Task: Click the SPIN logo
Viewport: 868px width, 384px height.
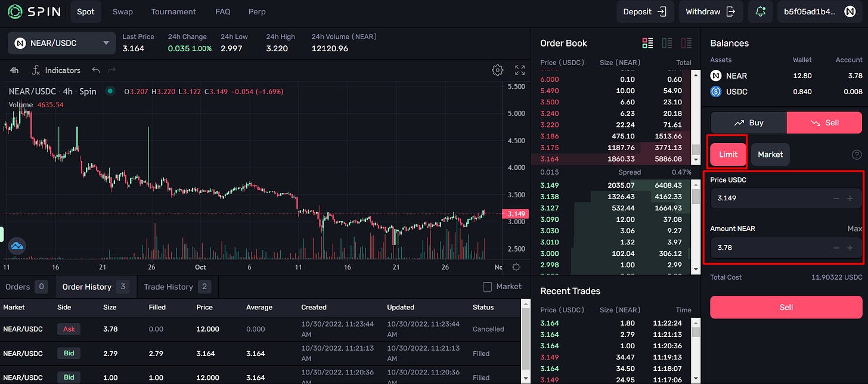Action: pos(34,11)
